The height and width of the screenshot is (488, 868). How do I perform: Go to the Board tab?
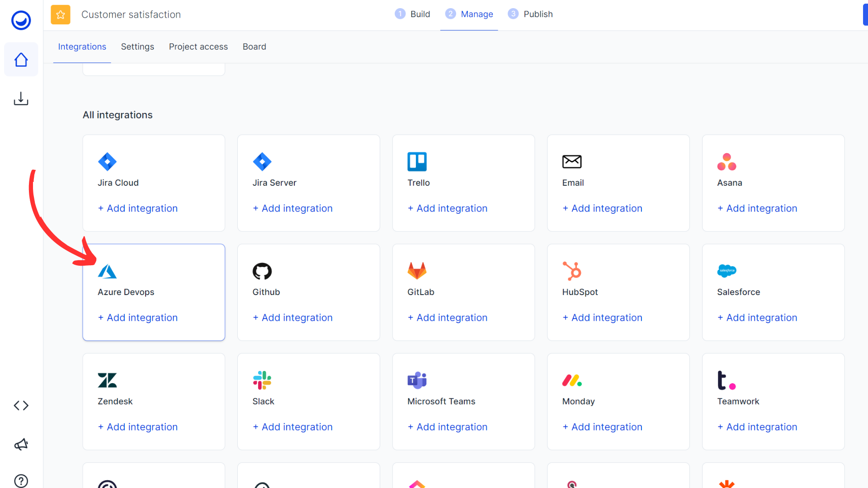254,47
